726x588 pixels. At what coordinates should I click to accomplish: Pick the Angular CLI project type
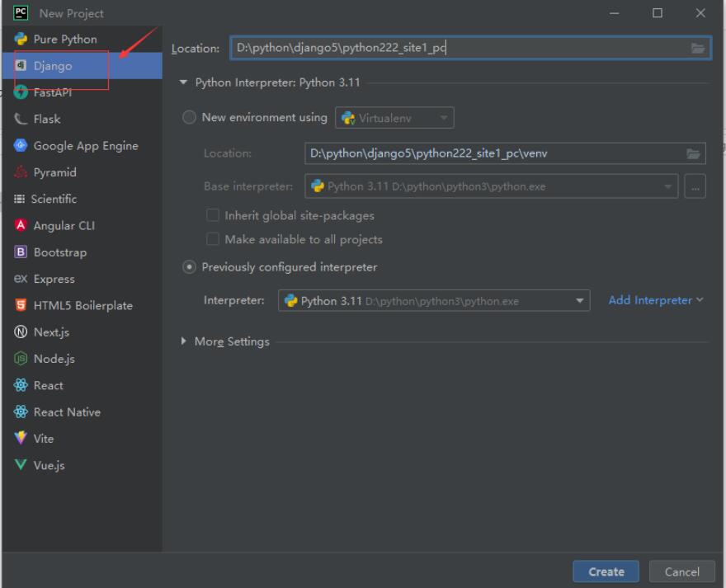tap(64, 225)
